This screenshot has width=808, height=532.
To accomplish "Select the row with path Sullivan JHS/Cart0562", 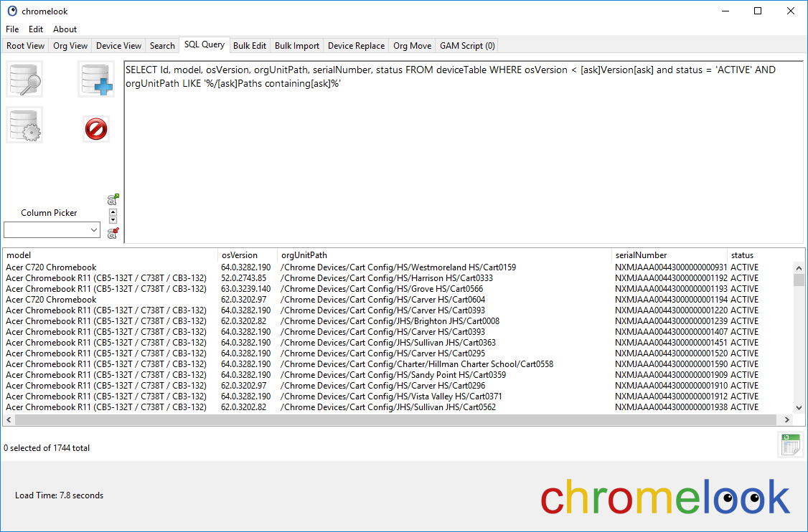I will (x=398, y=407).
